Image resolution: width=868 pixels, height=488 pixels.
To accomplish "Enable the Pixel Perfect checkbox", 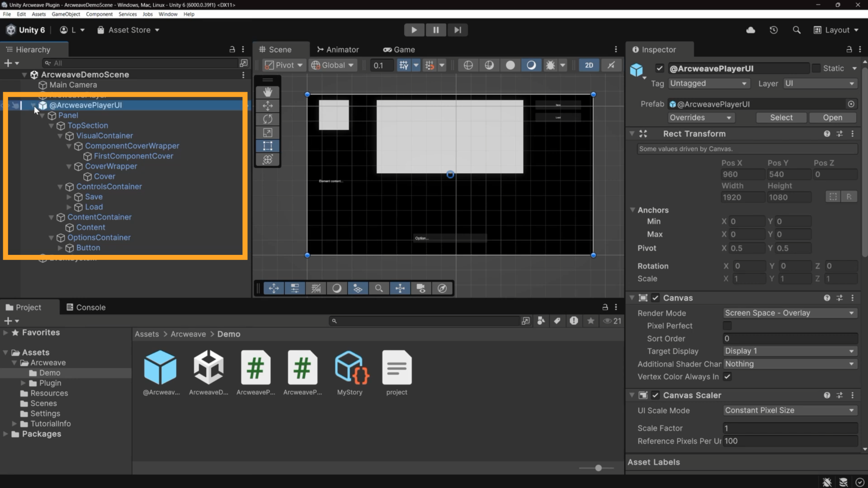I will pos(727,326).
